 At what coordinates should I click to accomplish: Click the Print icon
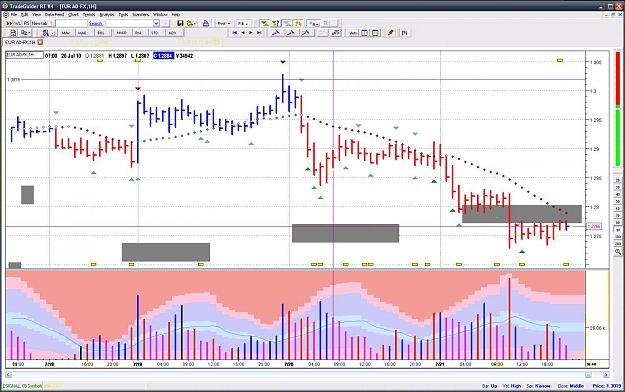206,23
